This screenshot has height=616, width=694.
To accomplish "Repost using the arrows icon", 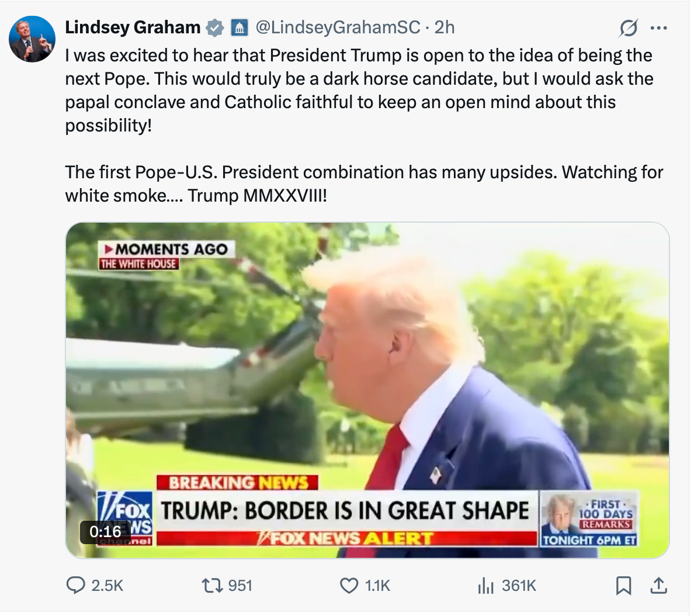I will [x=213, y=586].
